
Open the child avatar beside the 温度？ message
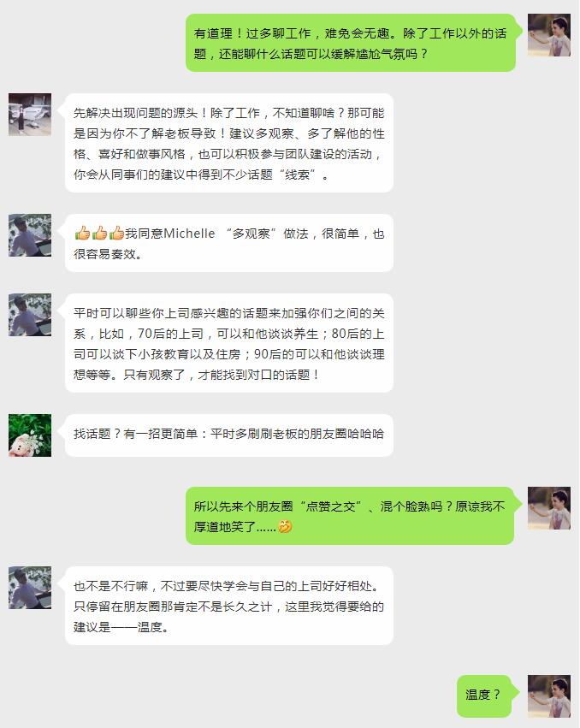click(x=549, y=696)
